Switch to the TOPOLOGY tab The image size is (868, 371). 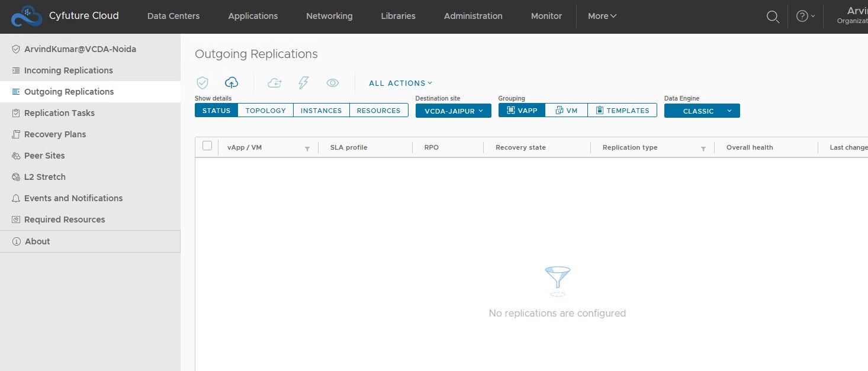265,110
